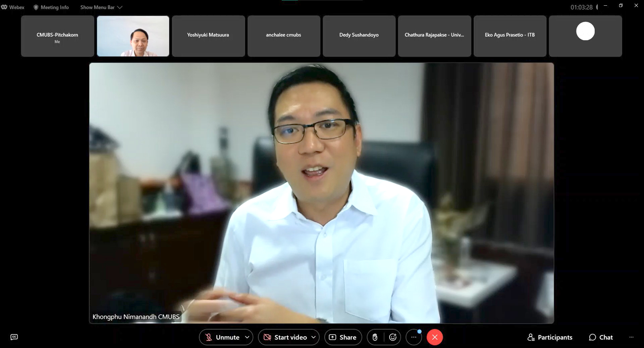The image size is (644, 348).
Task: Open panel options ellipsis at bottom right
Action: pyautogui.click(x=632, y=337)
